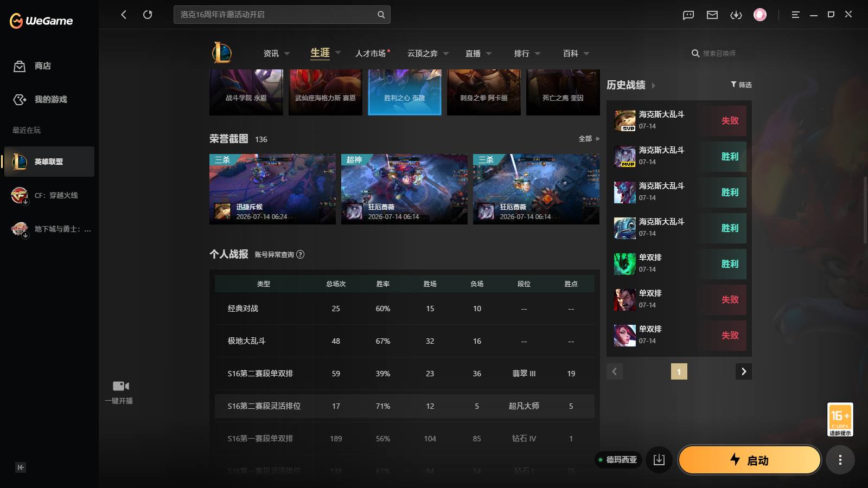868x488 pixels.
Task: Select the 战斗学院 永恩 skin card
Action: click(246, 92)
